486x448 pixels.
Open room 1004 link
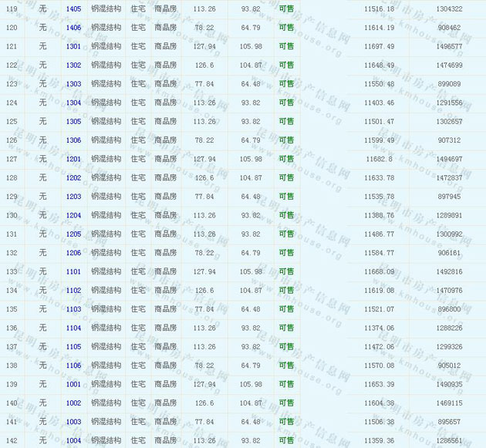click(x=73, y=440)
